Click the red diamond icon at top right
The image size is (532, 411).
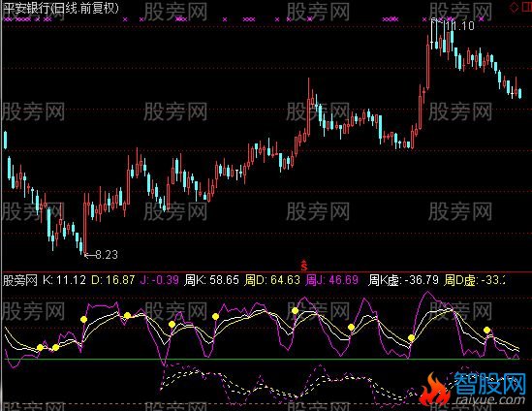pos(515,7)
